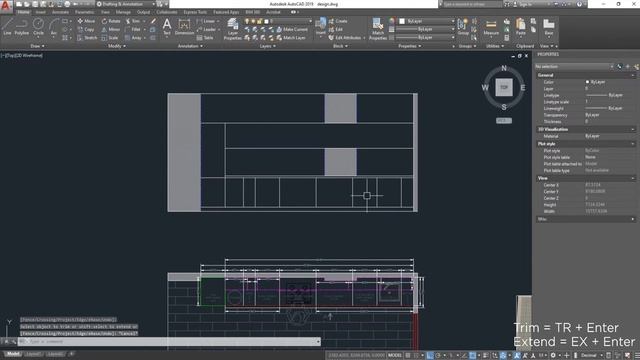Select the Circle tool
Screen dimensions: 640x360
(38, 27)
